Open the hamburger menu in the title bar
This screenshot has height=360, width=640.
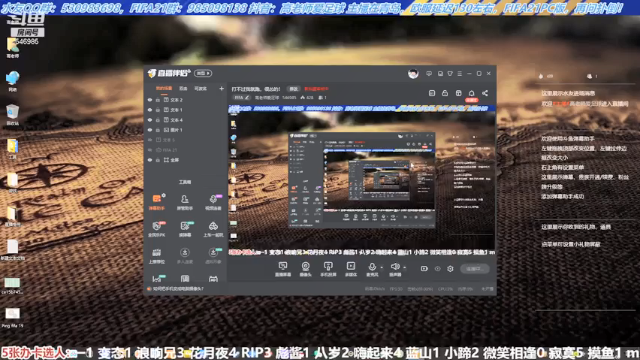click(x=460, y=73)
